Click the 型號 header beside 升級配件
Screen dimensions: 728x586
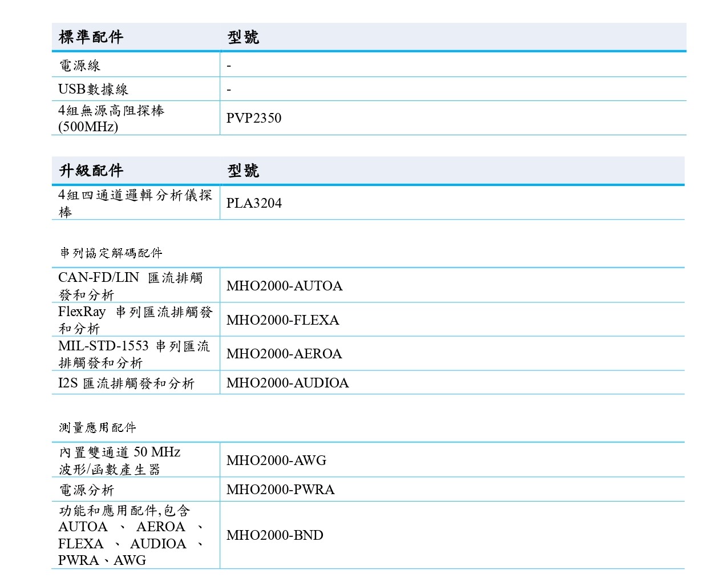243,171
